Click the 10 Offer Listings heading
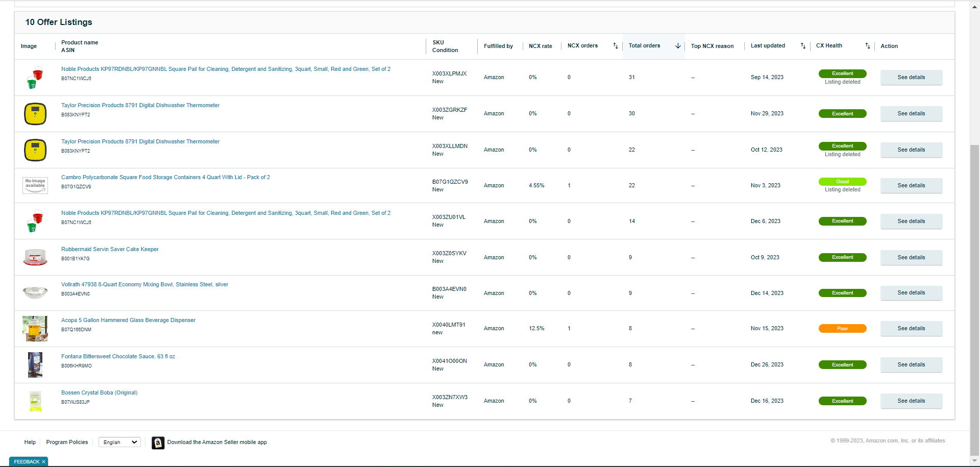This screenshot has width=980, height=467. (59, 22)
